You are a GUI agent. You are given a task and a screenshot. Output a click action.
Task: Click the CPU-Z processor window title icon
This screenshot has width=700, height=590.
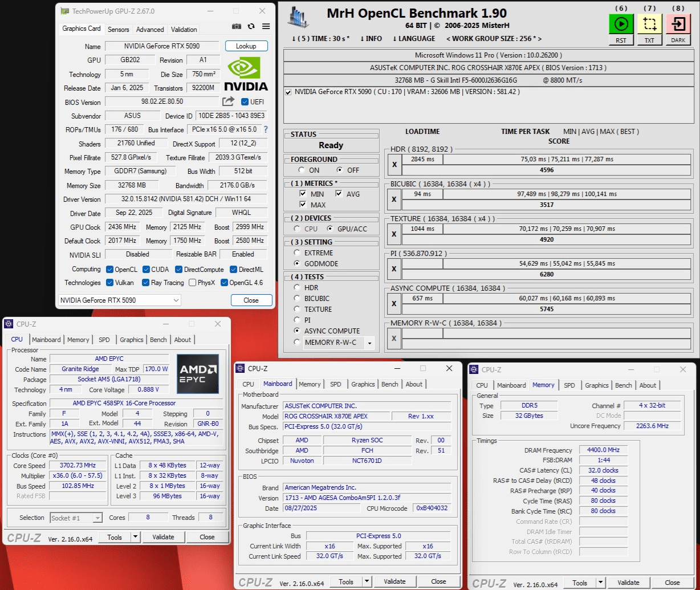[x=9, y=324]
